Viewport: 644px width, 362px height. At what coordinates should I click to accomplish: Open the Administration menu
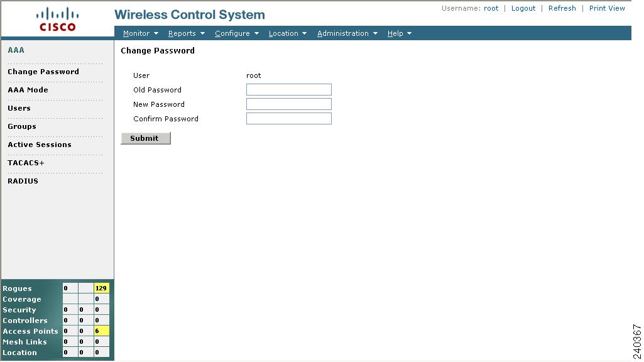[x=343, y=33]
